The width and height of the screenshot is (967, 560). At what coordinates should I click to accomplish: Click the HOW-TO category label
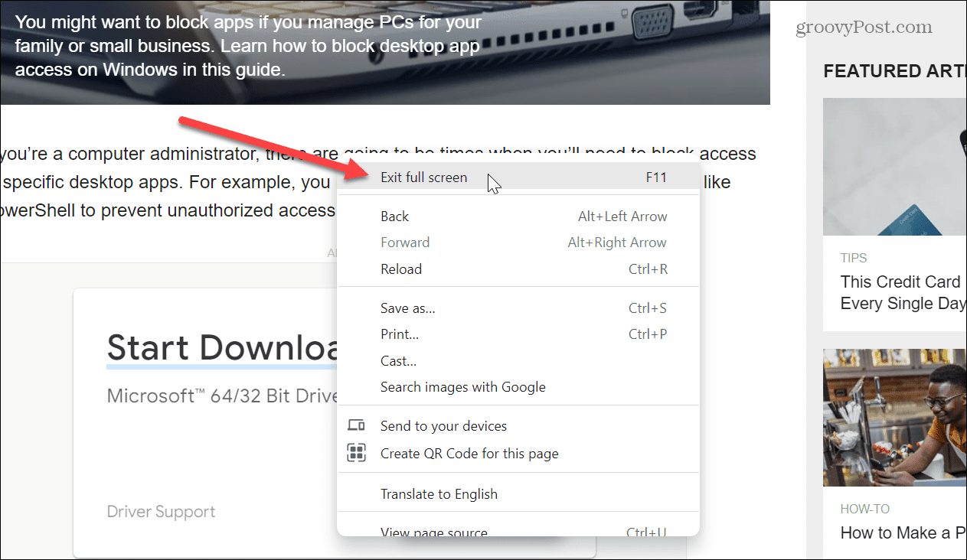[865, 509]
